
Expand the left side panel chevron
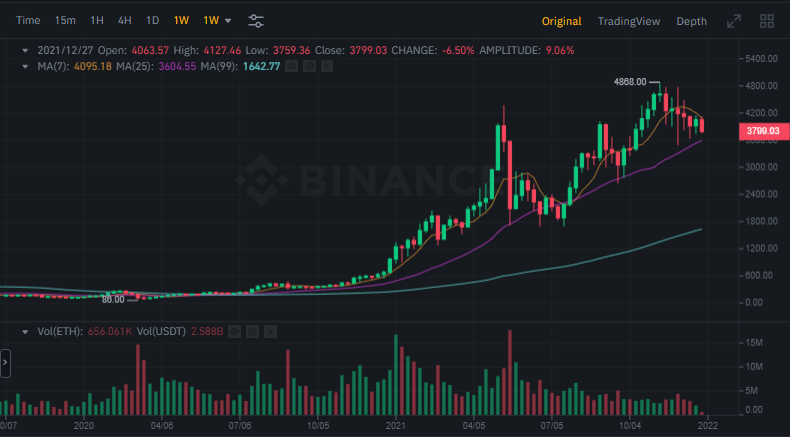click(x=5, y=363)
